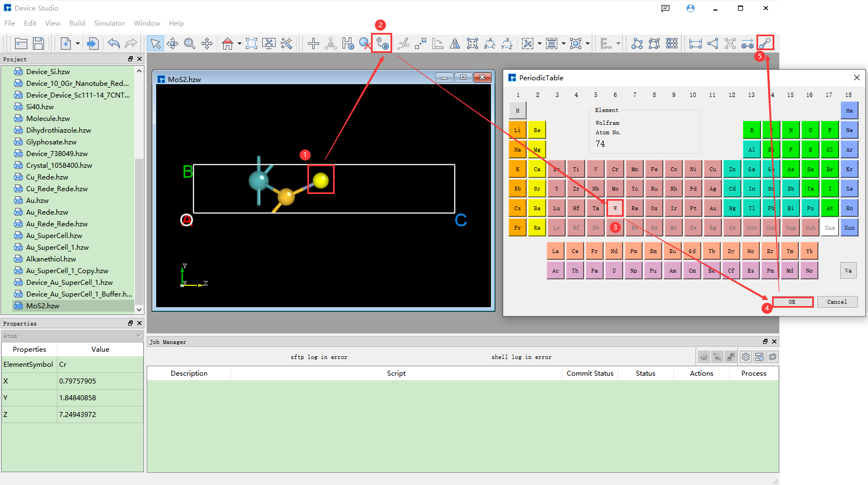
Task: Open the Simulator menu
Action: coord(109,23)
